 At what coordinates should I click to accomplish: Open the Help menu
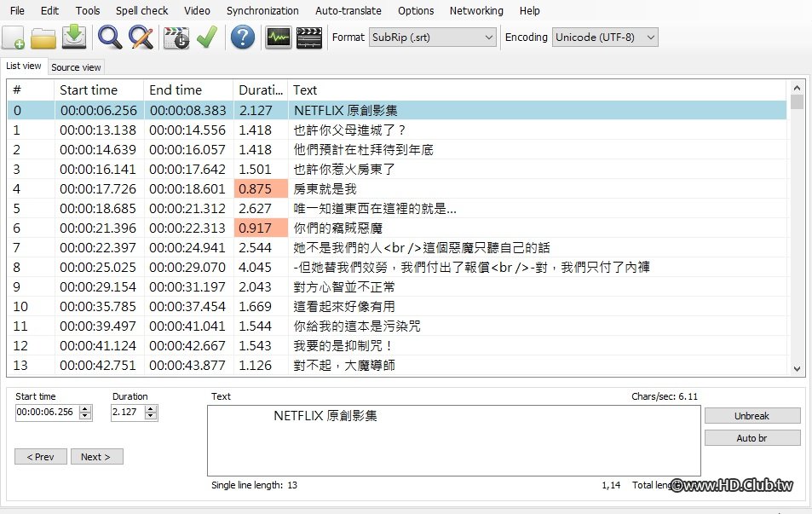click(x=530, y=10)
